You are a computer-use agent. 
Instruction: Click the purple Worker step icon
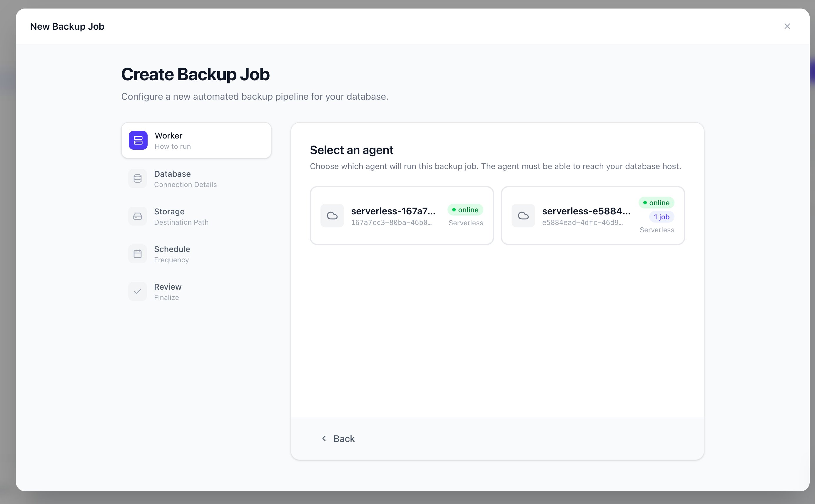[138, 140]
